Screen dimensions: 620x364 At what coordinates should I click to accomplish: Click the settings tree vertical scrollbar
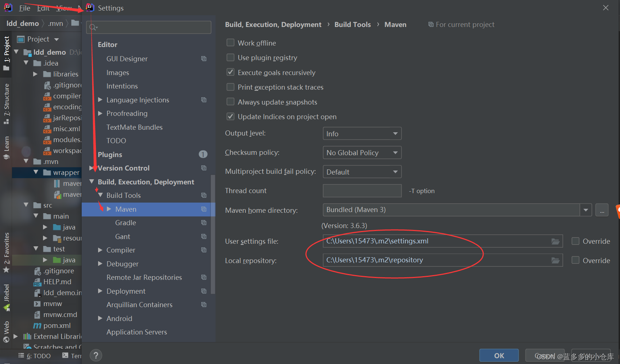213,233
